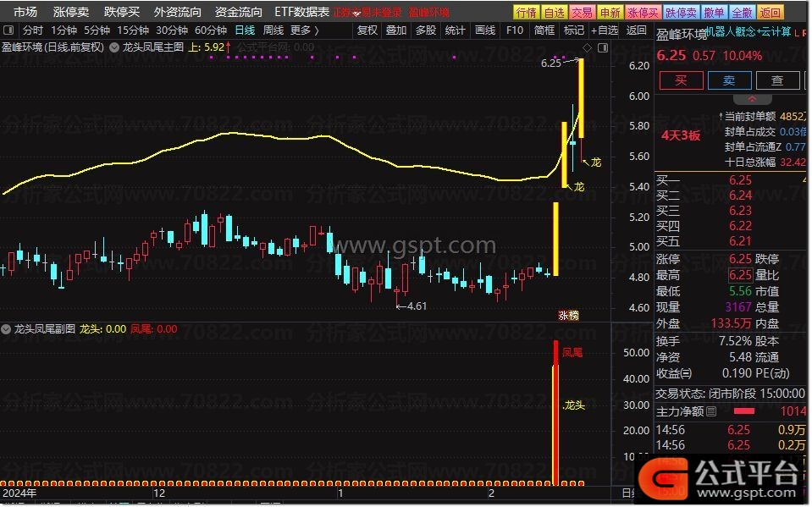Click the yellow 行情 button

(527, 12)
